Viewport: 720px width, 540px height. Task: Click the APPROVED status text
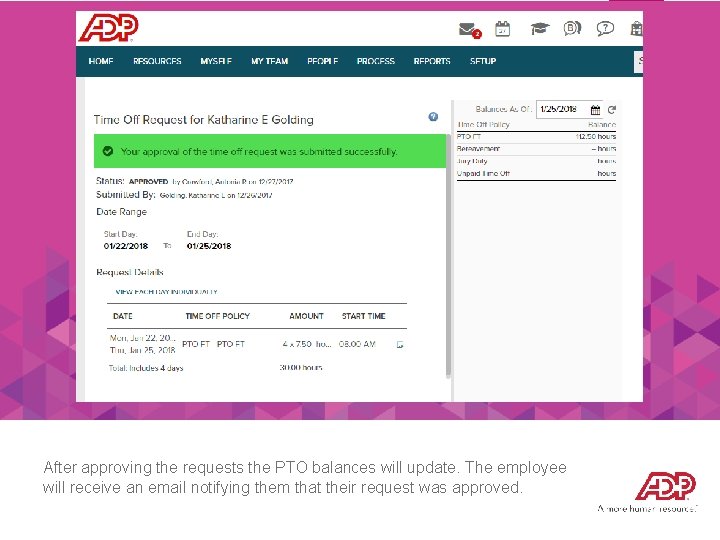pos(148,182)
